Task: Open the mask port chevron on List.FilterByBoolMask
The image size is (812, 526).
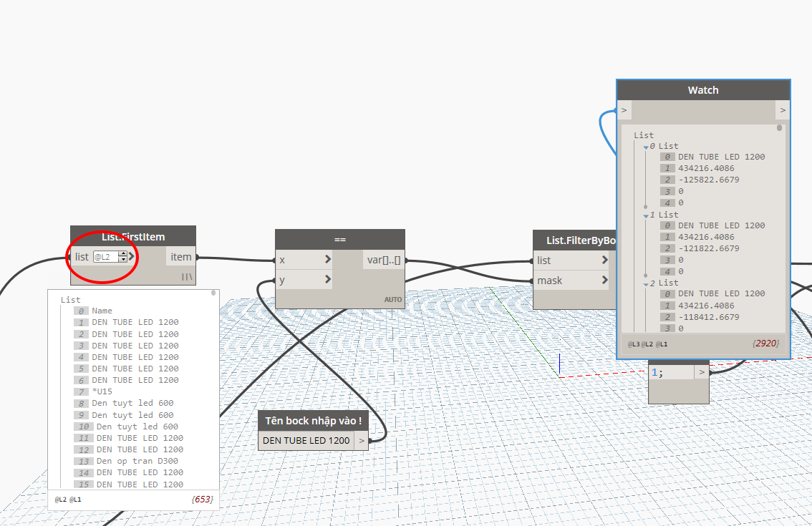Action: [604, 280]
